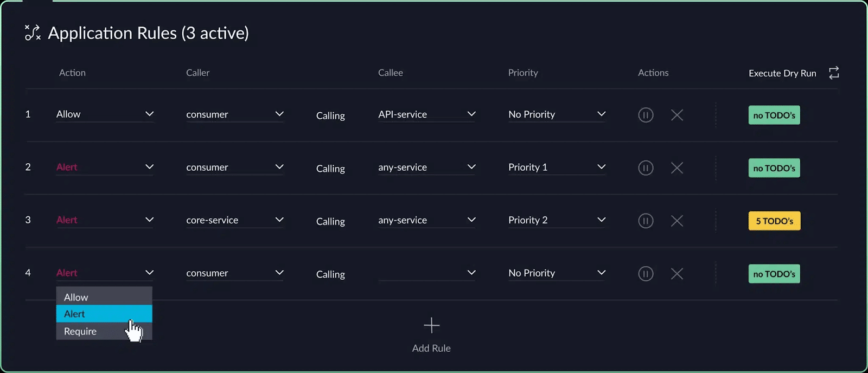The height and width of the screenshot is (373, 868).
Task: Click the plus icon above Add Rule
Action: tap(431, 325)
